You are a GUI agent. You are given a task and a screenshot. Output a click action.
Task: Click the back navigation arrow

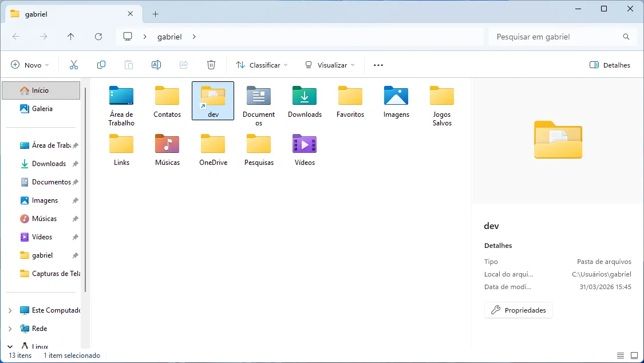[15, 36]
